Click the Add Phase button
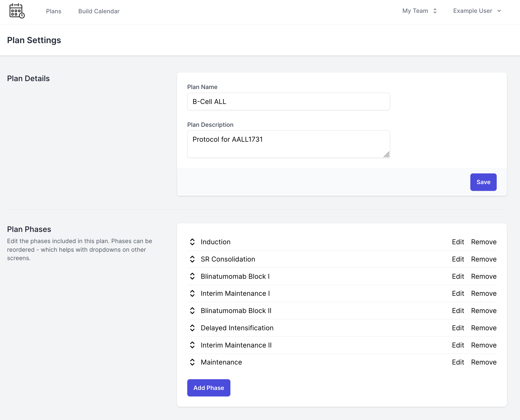 pyautogui.click(x=209, y=388)
